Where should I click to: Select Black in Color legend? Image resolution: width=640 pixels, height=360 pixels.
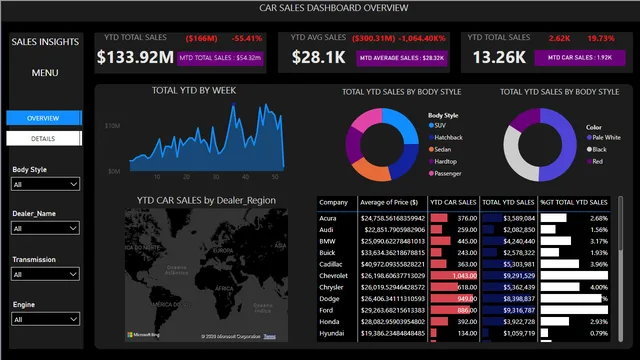597,149
